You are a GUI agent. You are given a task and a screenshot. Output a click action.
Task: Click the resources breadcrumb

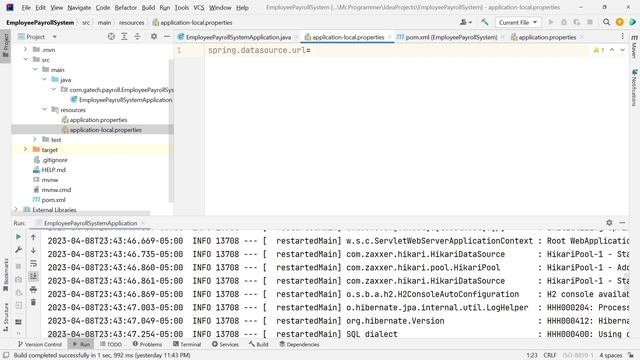point(131,22)
